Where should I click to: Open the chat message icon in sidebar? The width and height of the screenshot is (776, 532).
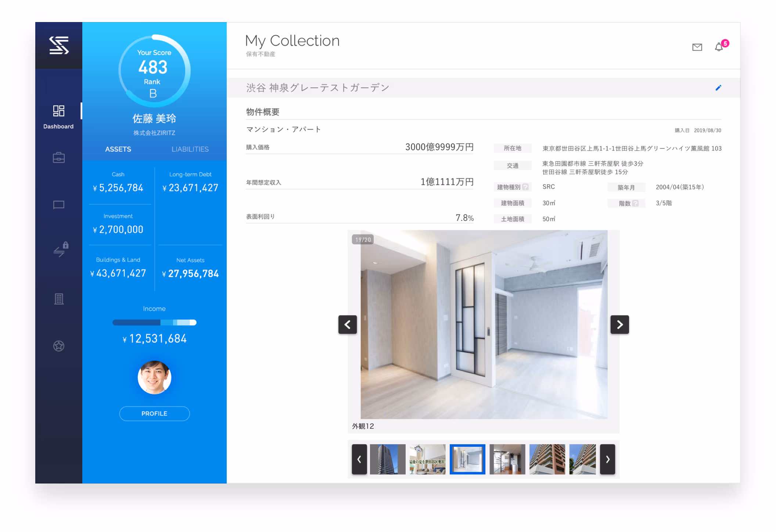tap(59, 205)
